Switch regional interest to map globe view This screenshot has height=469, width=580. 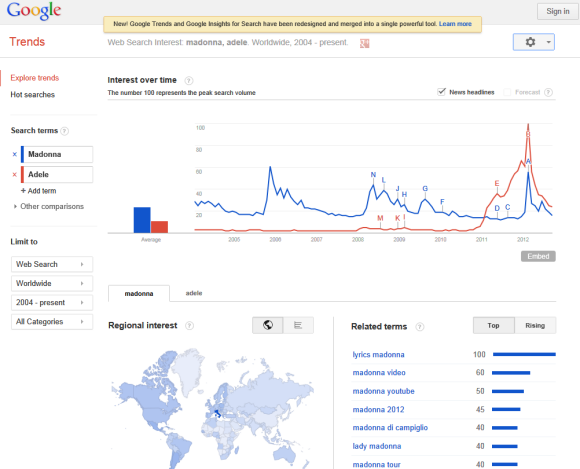(x=268, y=325)
